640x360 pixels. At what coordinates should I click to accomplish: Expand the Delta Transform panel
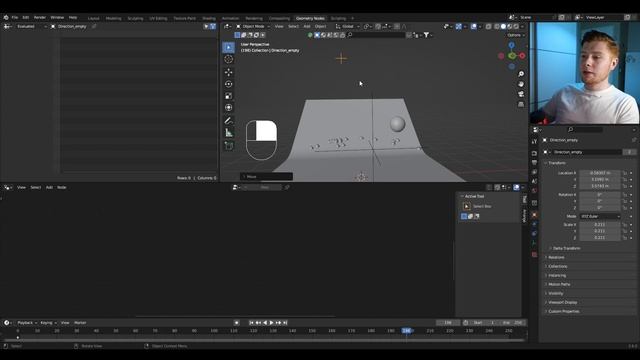tap(566, 248)
